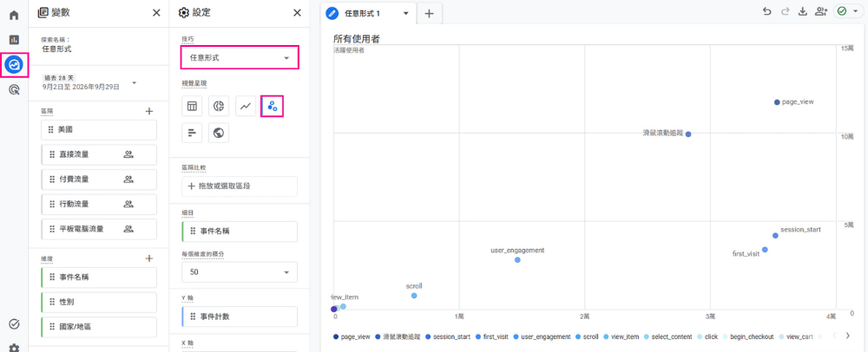Image resolution: width=868 pixels, height=352 pixels.
Task: Open the 技巧 任意形式 dropdown
Action: pyautogui.click(x=240, y=57)
